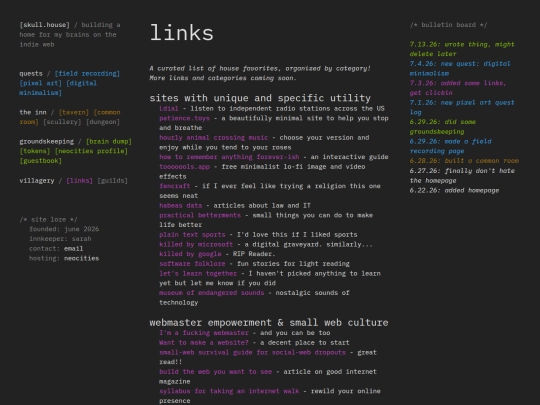Viewport: 540px width, 405px height.
Task: Open build the web you want to see
Action: point(216,372)
